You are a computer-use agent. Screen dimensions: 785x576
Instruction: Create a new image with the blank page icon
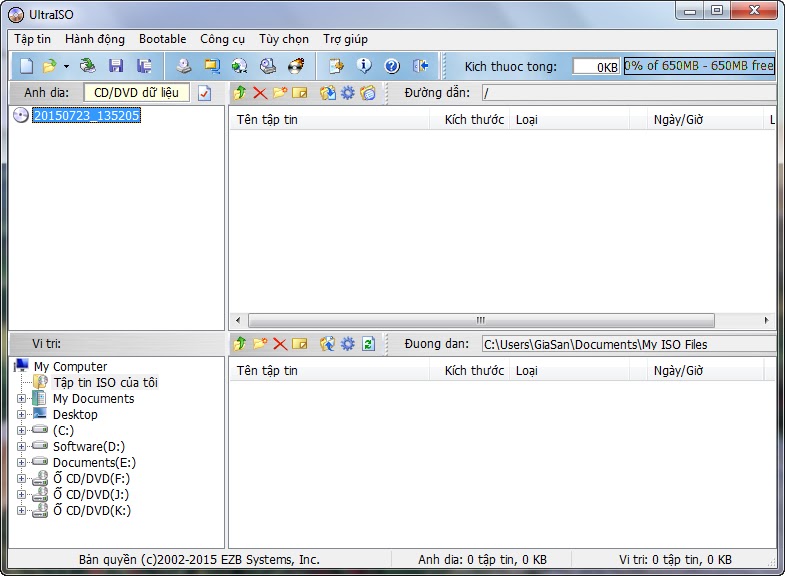click(27, 66)
